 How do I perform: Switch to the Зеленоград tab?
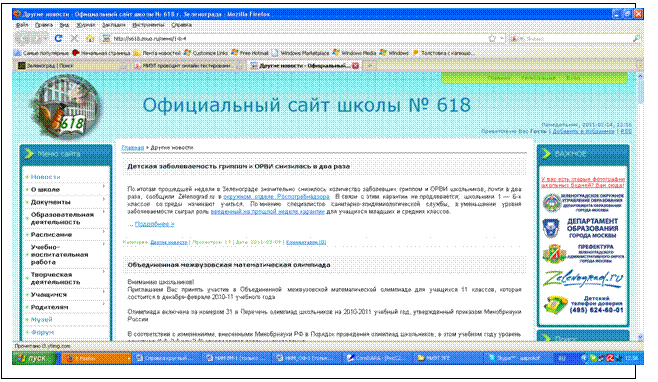click(71, 65)
